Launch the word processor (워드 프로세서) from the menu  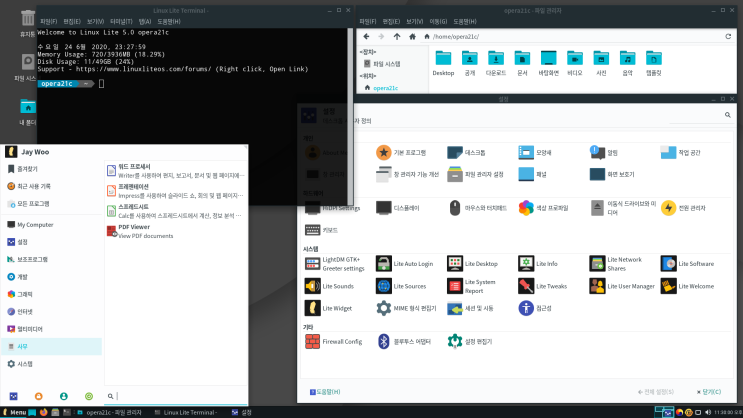point(175,171)
